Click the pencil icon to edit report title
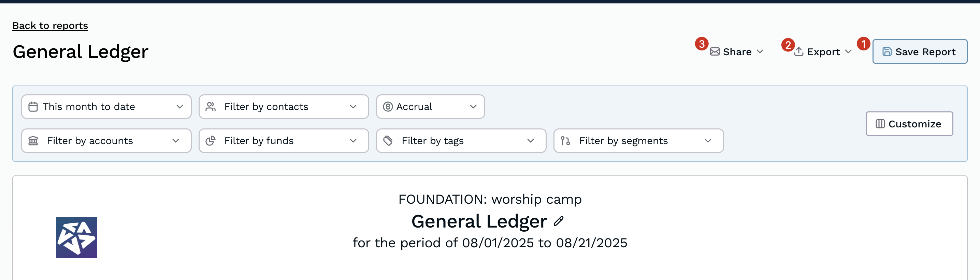980x280 pixels. pos(559,221)
